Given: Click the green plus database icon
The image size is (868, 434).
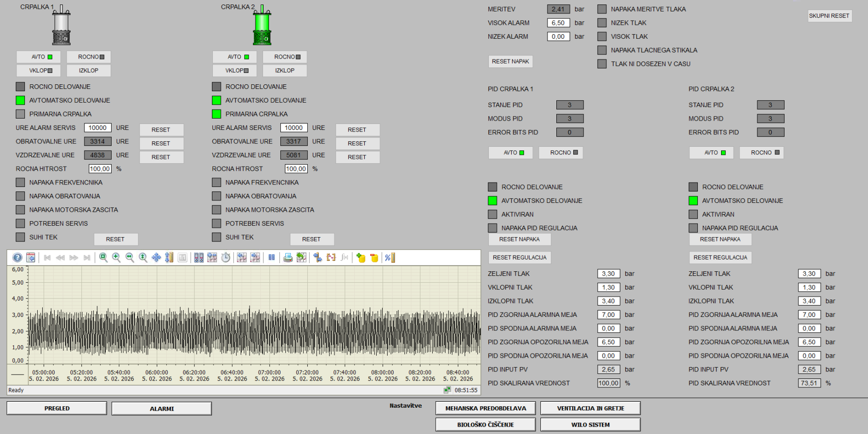Looking at the screenshot, I should click(361, 257).
